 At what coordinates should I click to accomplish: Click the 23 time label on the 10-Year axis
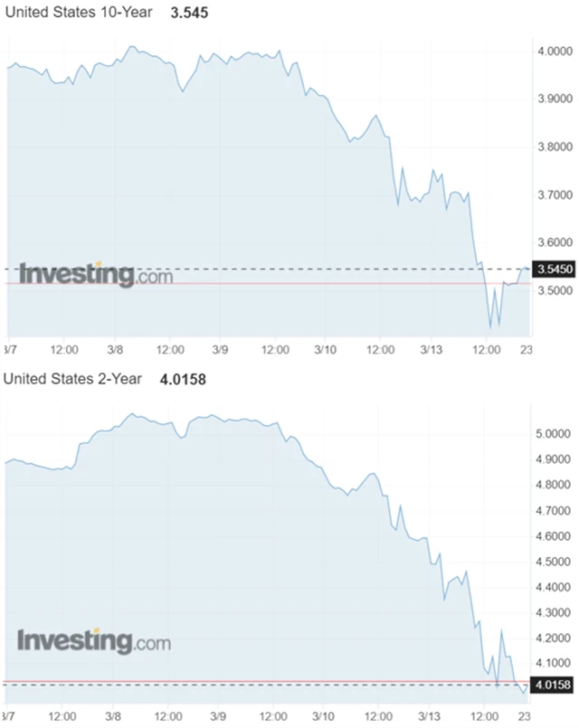coord(524,348)
